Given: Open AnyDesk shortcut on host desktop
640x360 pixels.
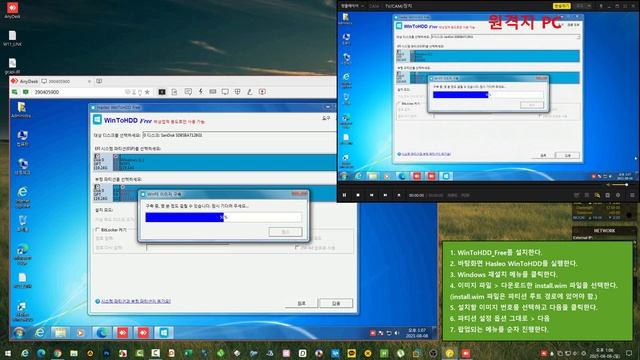Looking at the screenshot, I should [12, 10].
